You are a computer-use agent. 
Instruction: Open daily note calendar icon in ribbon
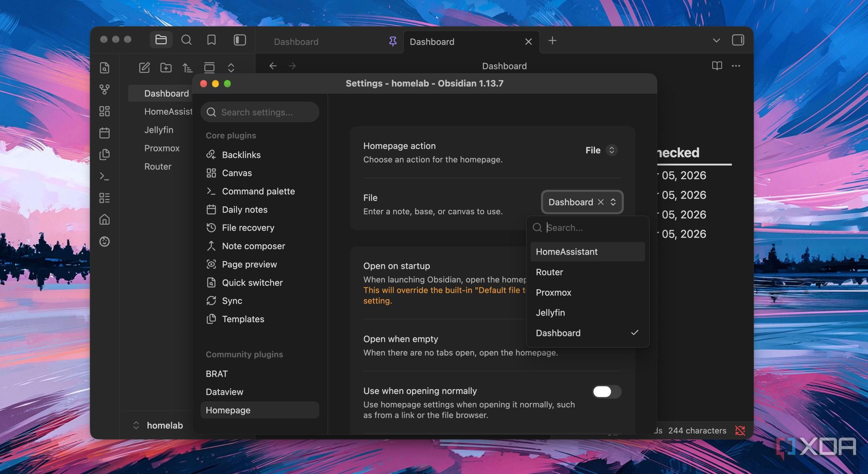(104, 133)
